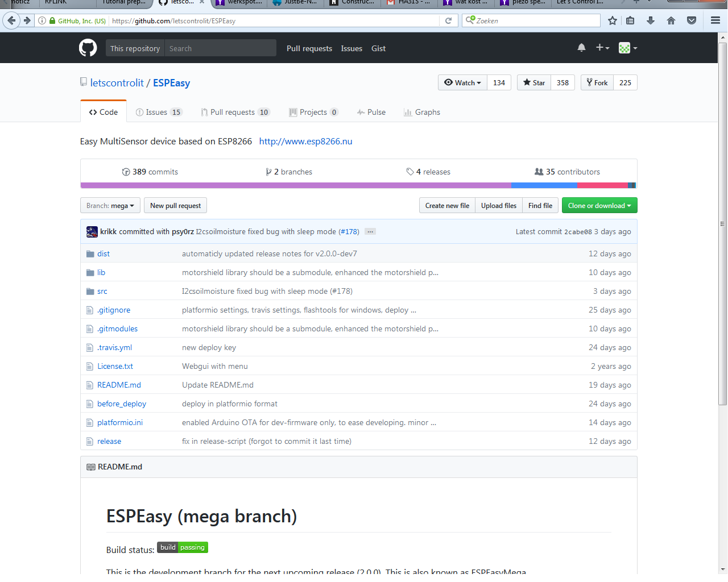This screenshot has width=728, height=582.
Task: Click the New pull request button
Action: (175, 205)
